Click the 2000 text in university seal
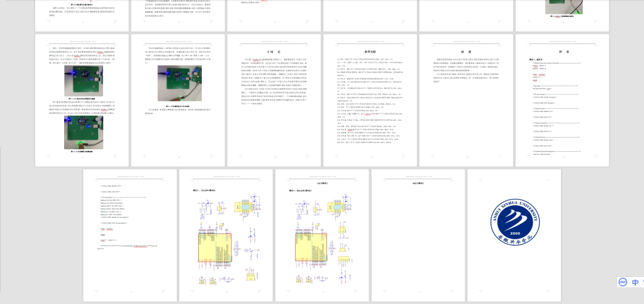Screen dimensions: 644x304 click(514, 232)
